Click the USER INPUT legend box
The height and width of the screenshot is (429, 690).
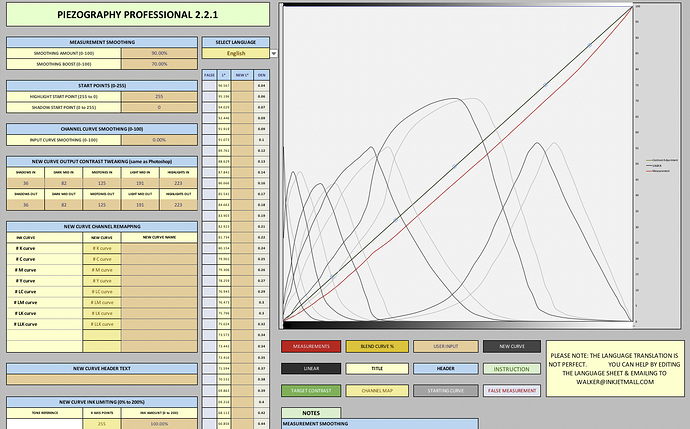click(x=446, y=346)
